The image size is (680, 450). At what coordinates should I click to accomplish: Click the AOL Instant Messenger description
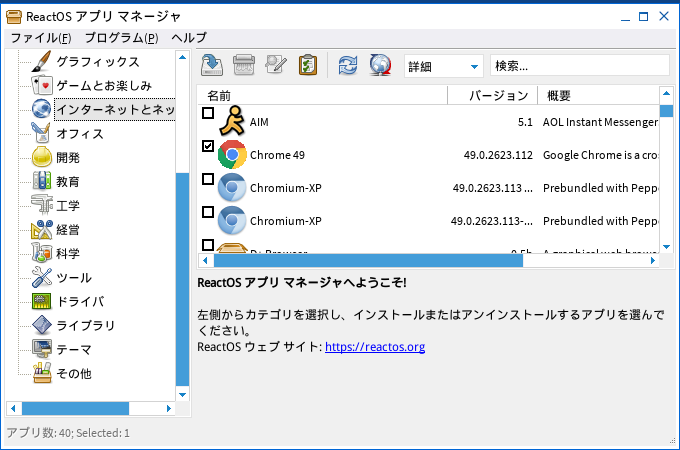601,122
